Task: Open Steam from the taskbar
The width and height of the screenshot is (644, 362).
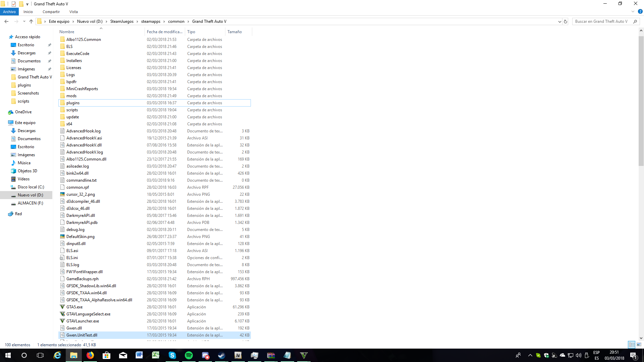Action: pyautogui.click(x=222, y=355)
